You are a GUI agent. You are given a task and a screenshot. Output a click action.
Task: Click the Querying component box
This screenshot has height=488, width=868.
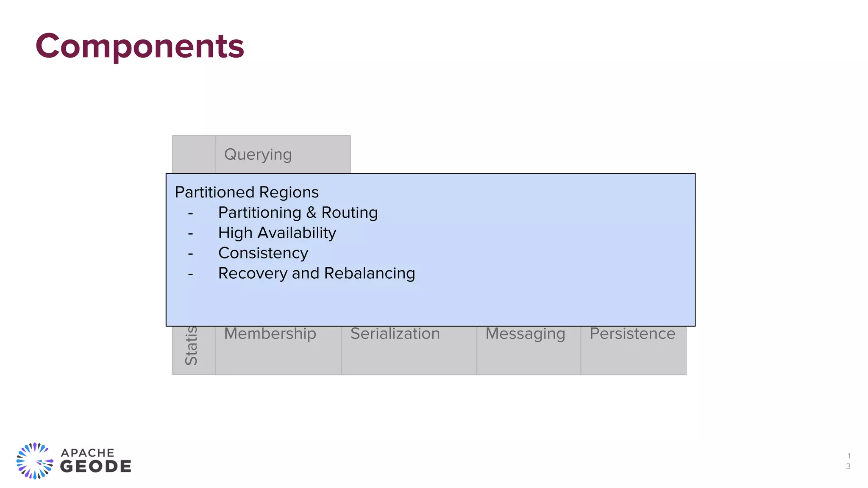click(x=282, y=154)
